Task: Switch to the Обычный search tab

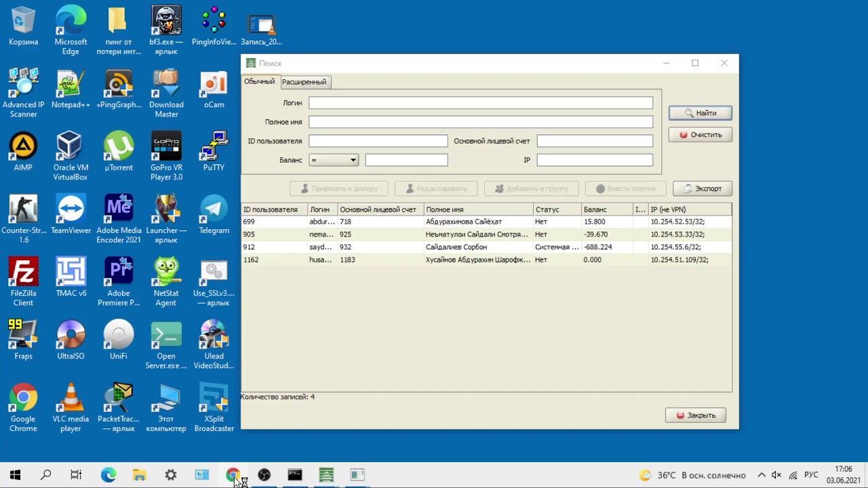Action: point(259,81)
